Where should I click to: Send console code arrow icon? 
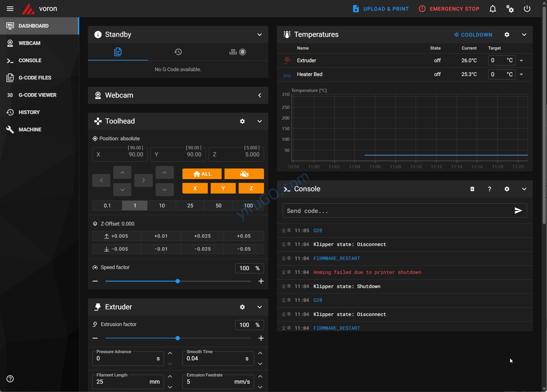coord(518,211)
